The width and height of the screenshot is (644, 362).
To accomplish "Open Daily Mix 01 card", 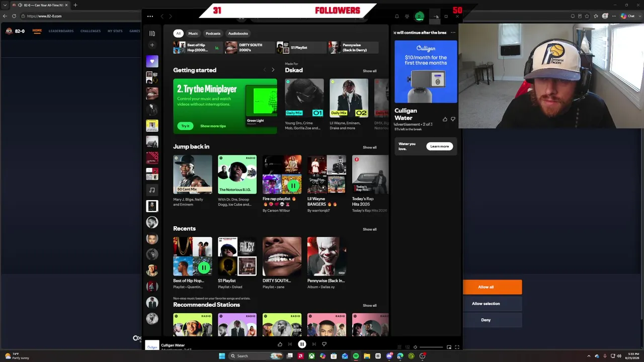I will [x=304, y=105].
